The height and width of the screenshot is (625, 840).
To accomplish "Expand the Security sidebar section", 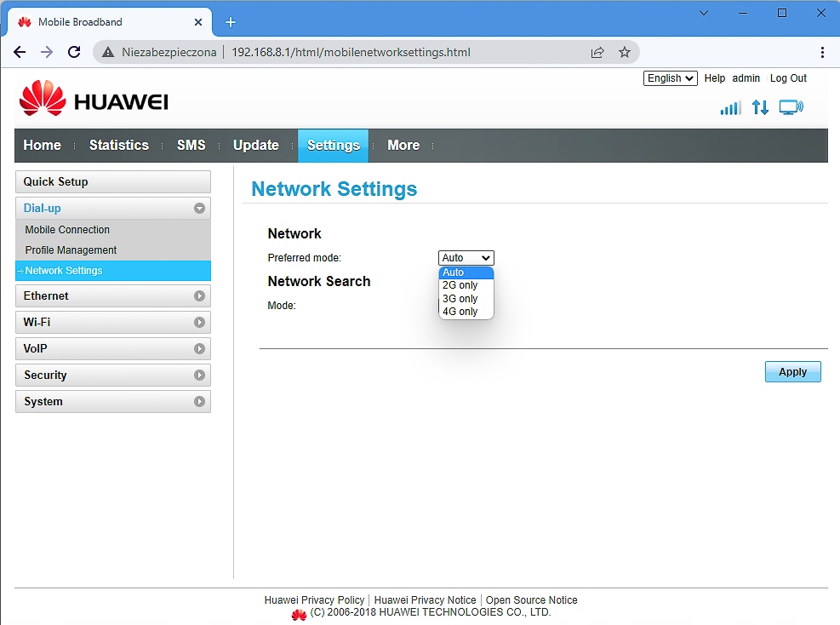I will pyautogui.click(x=112, y=375).
